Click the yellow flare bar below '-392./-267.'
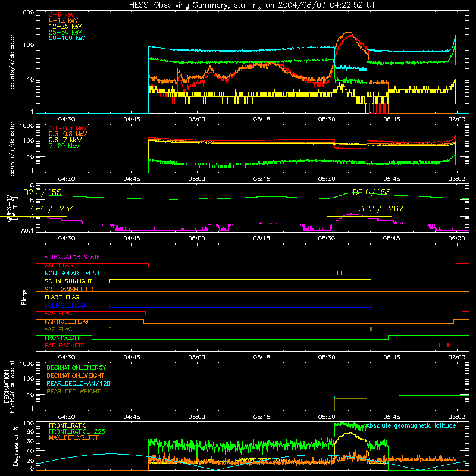The image size is (476, 476). pos(359,217)
